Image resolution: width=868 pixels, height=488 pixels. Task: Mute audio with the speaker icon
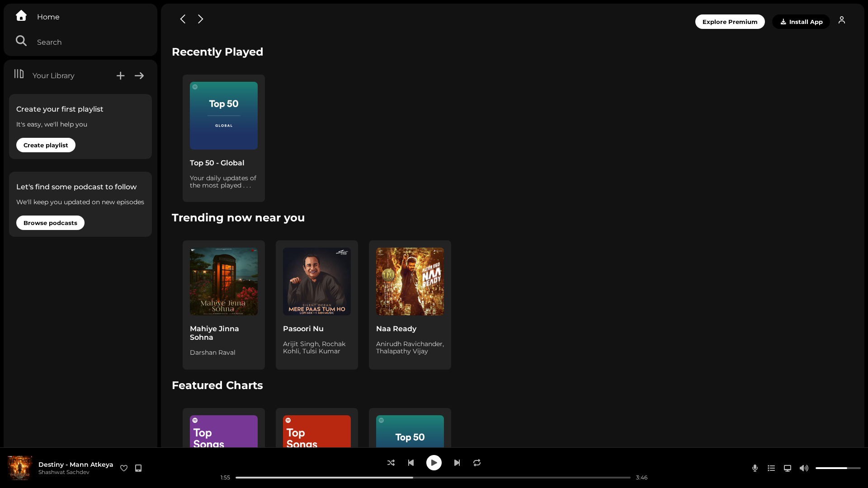pyautogui.click(x=804, y=468)
